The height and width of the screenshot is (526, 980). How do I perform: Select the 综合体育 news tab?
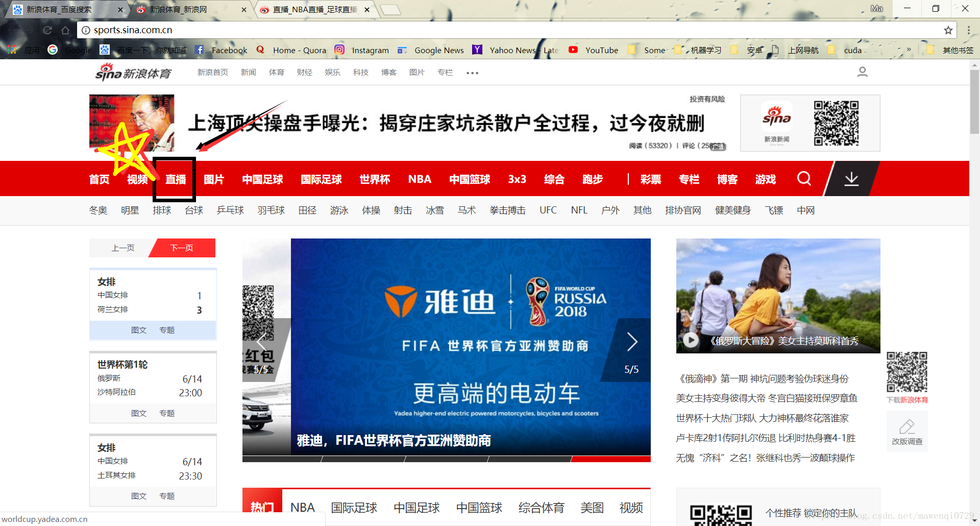tap(542, 508)
